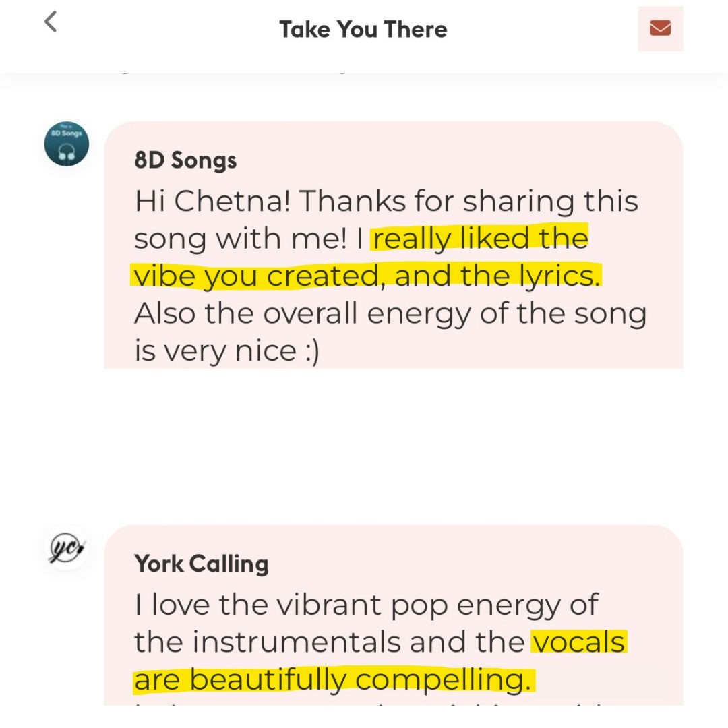Open the 8D Songs headphones avatar
Image resolution: width=728 pixels, height=728 pixels.
66,144
